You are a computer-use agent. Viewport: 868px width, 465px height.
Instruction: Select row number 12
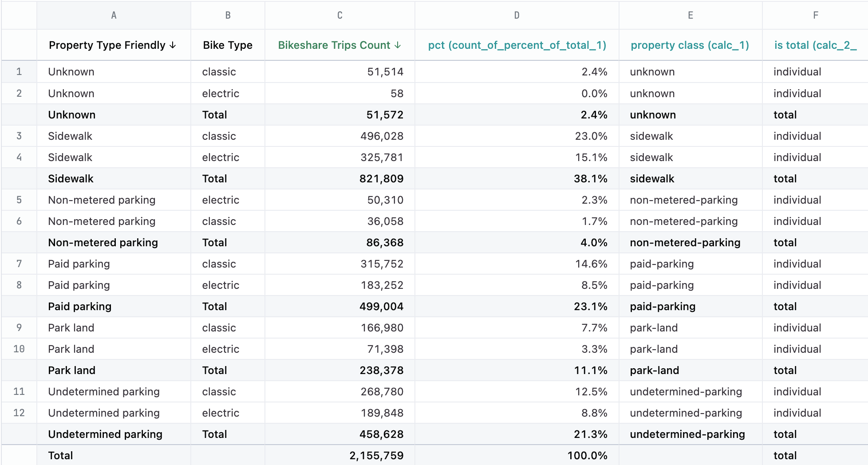(x=19, y=413)
